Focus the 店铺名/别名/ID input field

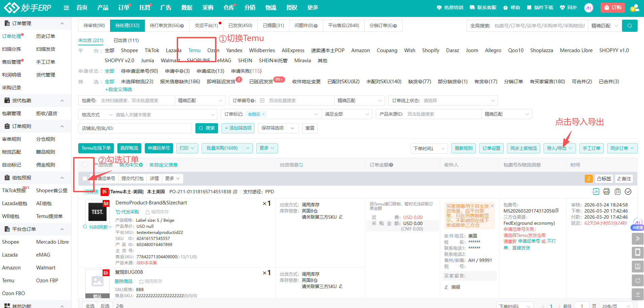tap(135, 128)
